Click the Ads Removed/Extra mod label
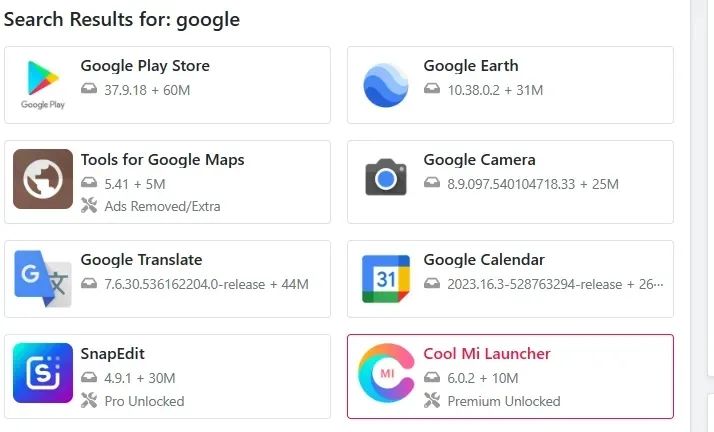The height and width of the screenshot is (432, 714). [162, 206]
